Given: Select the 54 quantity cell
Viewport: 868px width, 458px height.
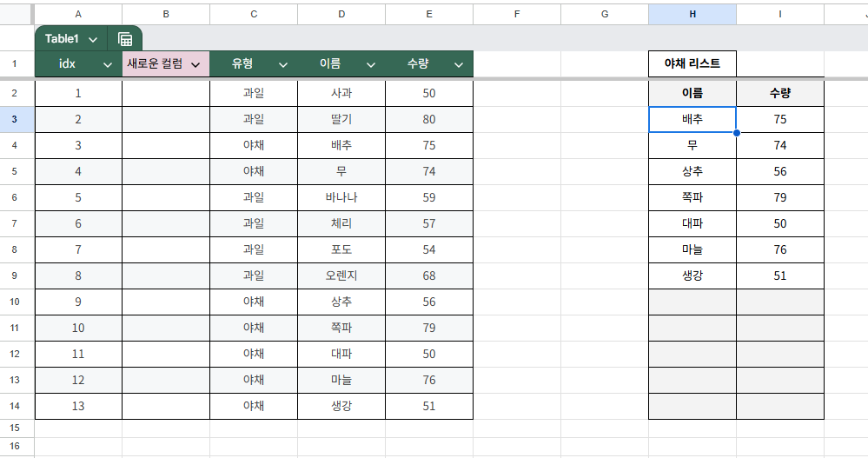Looking at the screenshot, I should tap(429, 249).
